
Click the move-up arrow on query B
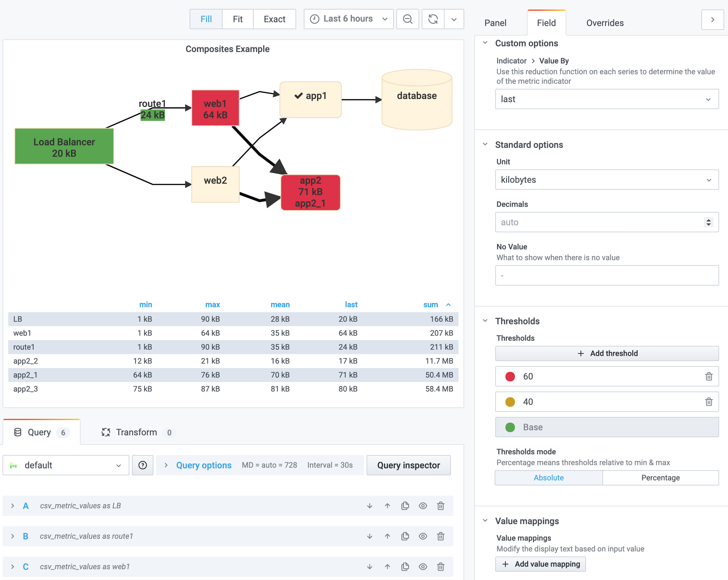pyautogui.click(x=387, y=536)
